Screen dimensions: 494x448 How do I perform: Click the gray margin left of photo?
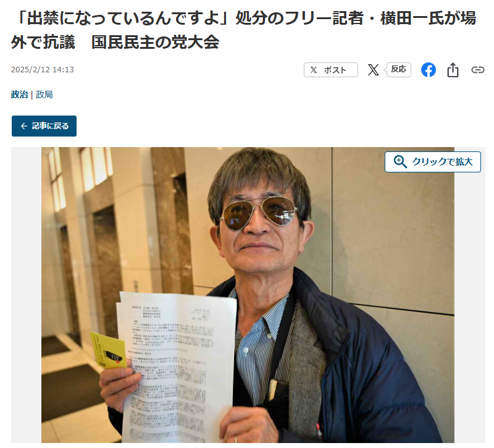(x=26, y=295)
